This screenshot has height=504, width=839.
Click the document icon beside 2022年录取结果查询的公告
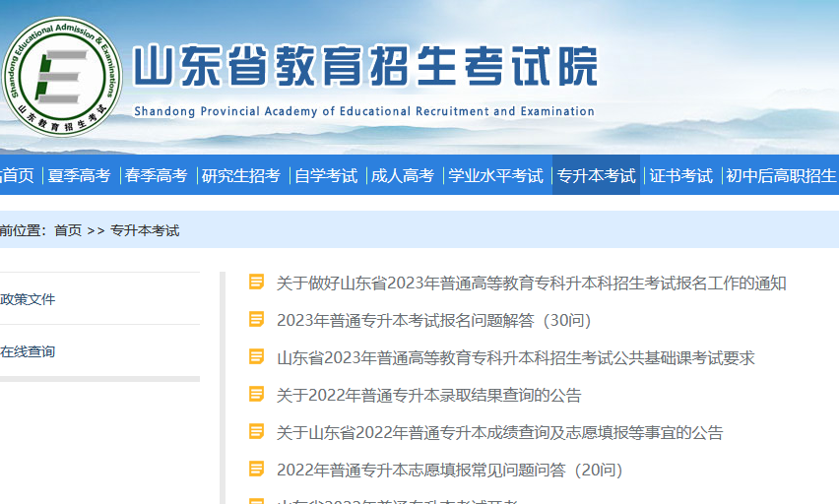pyautogui.click(x=256, y=394)
